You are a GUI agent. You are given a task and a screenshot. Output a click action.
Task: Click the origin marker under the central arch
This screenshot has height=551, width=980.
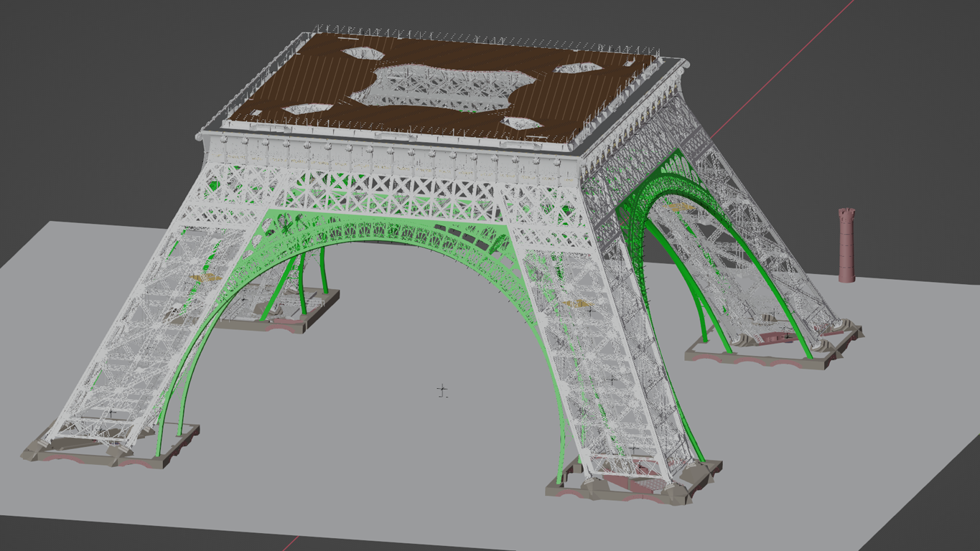coord(442,391)
